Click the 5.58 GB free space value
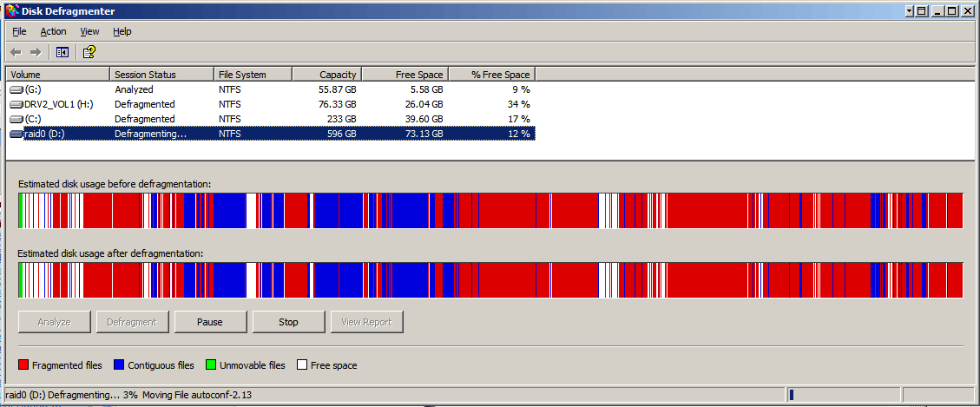The image size is (980, 407). [426, 89]
